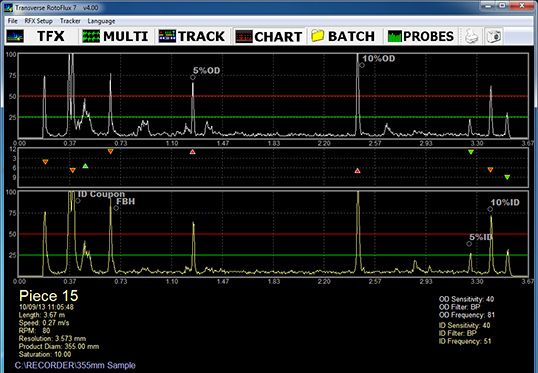538x373 pixels.
Task: Switch to the PROBES view
Action: (421, 36)
